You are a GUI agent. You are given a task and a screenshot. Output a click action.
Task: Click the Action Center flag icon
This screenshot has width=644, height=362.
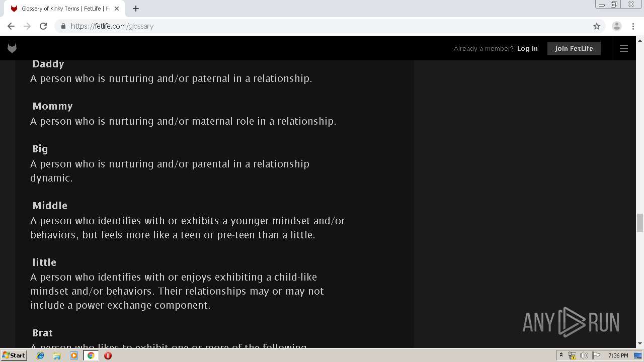click(596, 355)
